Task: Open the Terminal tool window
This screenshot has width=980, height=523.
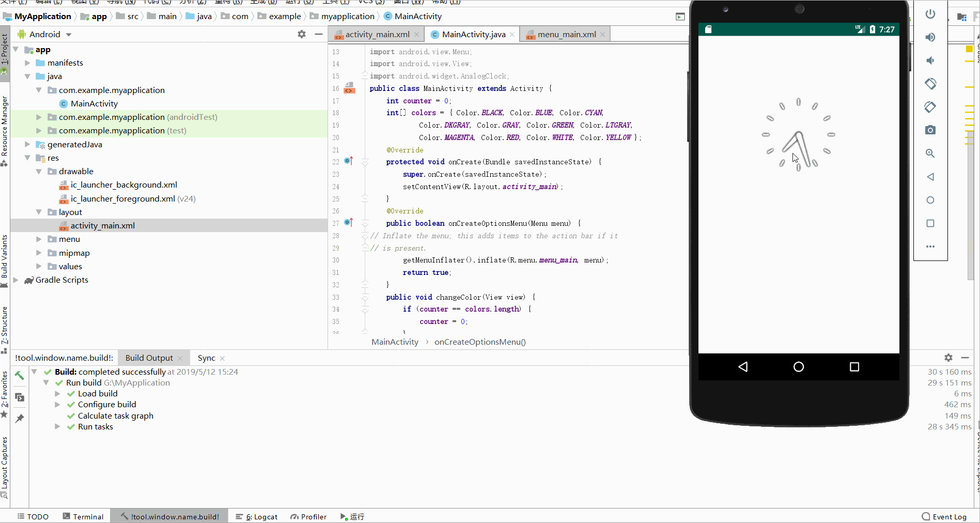Action: coord(83,517)
